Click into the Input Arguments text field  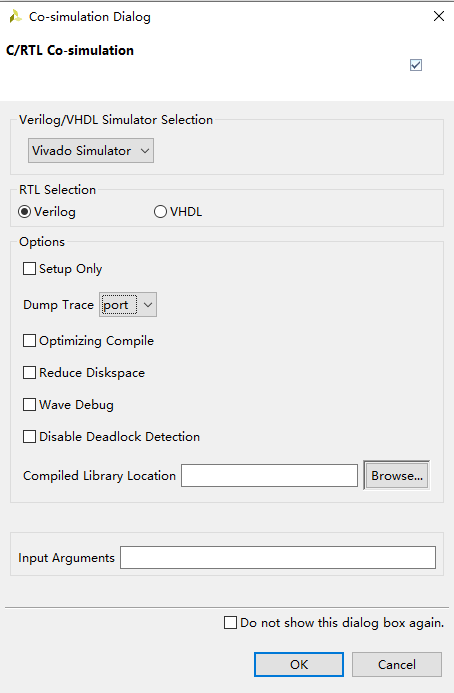point(278,558)
